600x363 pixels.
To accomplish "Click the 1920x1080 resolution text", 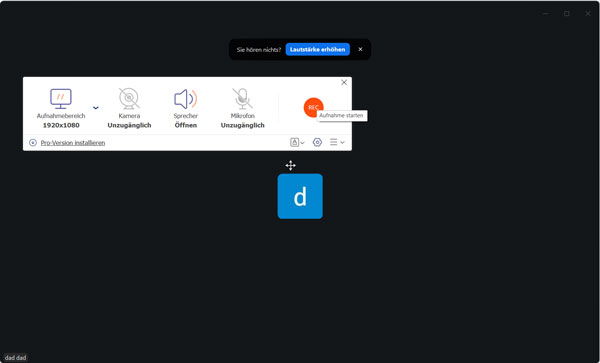I will 61,125.
